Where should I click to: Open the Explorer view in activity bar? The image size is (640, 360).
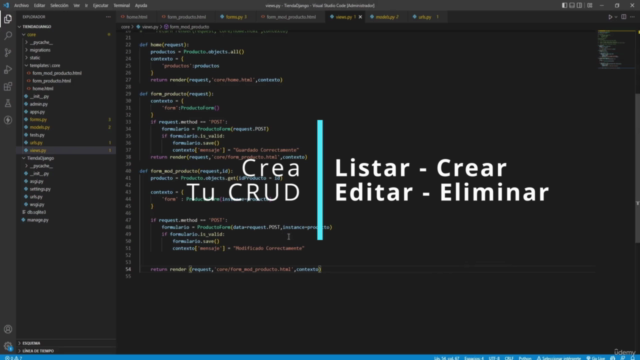pyautogui.click(x=8, y=19)
